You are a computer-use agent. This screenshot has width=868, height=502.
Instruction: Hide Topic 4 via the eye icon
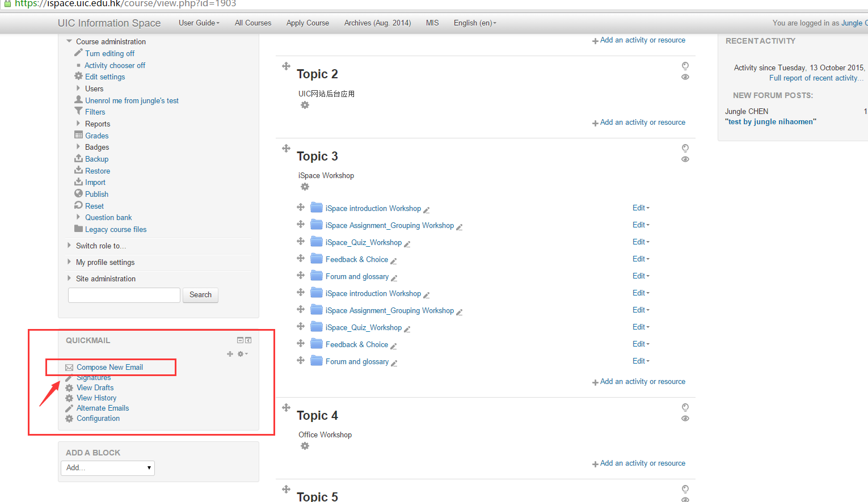(685, 419)
